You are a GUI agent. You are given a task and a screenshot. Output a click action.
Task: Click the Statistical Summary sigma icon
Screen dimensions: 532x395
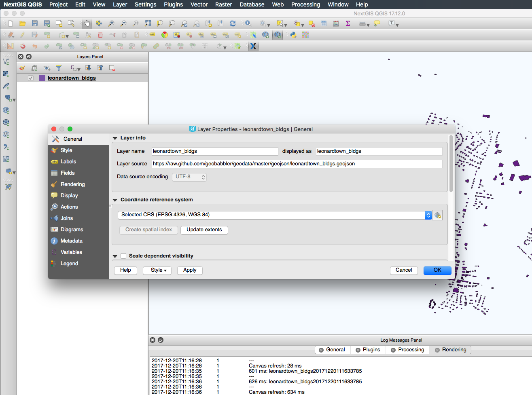pos(348,23)
